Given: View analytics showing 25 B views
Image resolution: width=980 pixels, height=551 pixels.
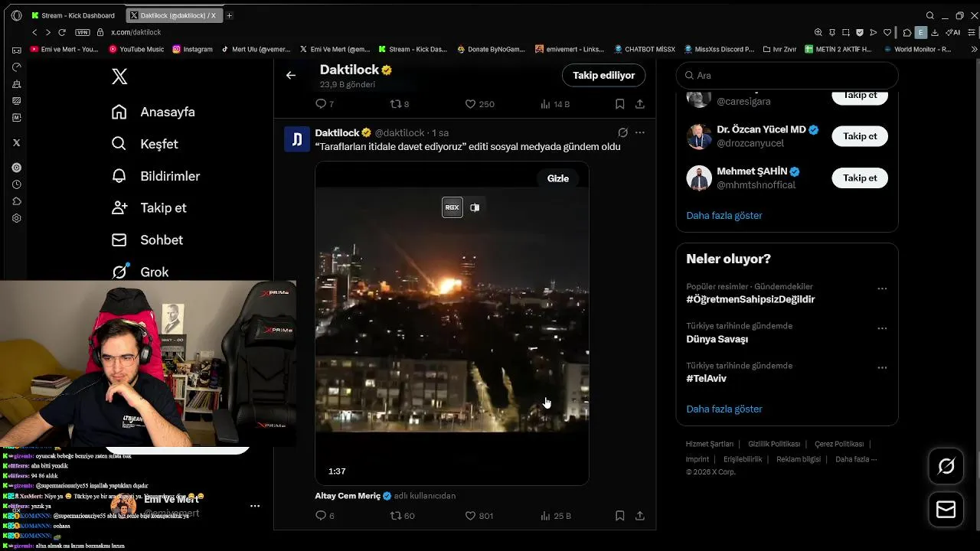Looking at the screenshot, I should [555, 516].
